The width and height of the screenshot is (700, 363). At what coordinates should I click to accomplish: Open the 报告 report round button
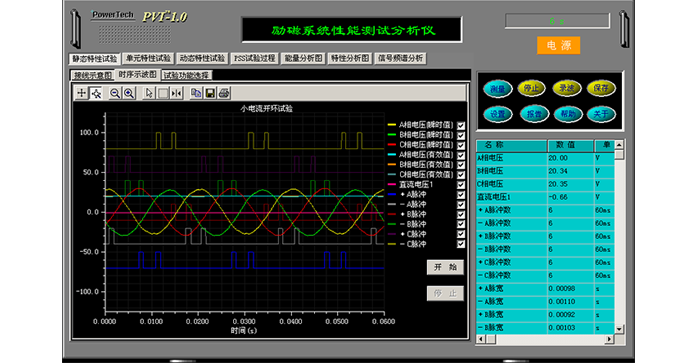[534, 114]
